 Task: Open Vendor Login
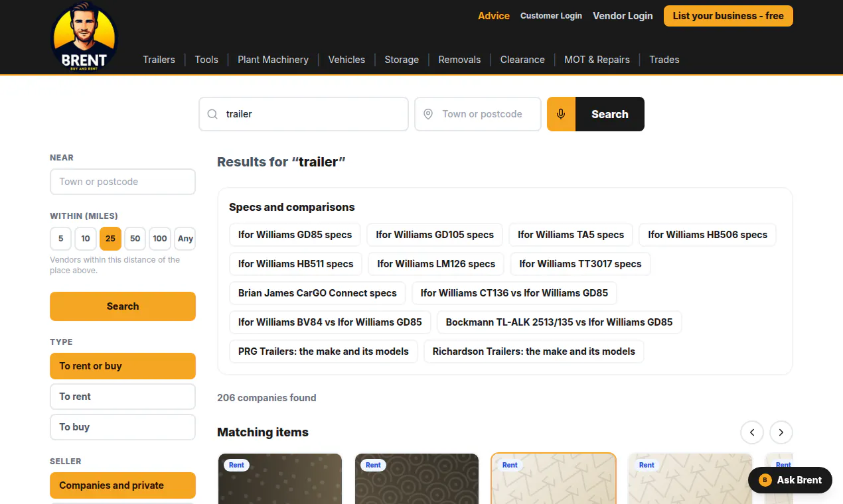[623, 16]
